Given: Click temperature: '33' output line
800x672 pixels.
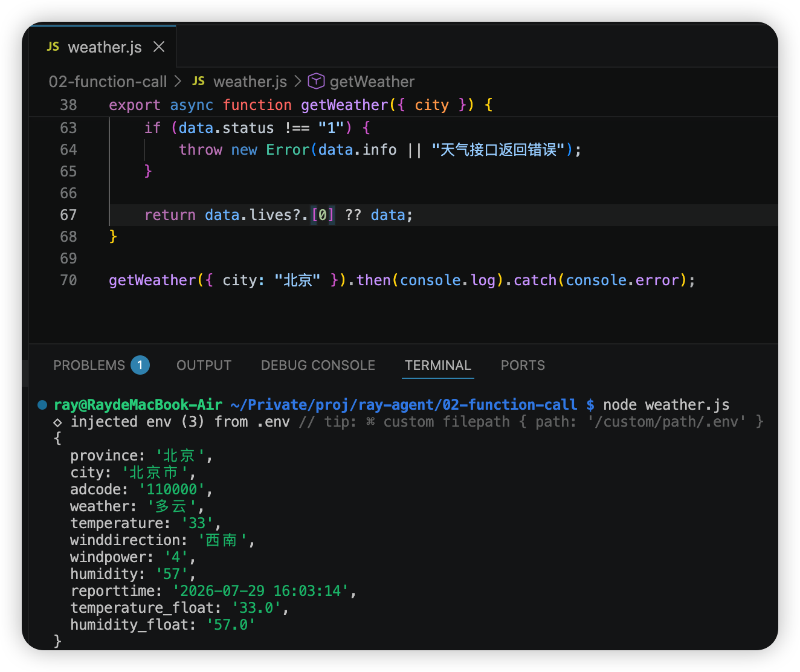Looking at the screenshot, I should pos(146,523).
